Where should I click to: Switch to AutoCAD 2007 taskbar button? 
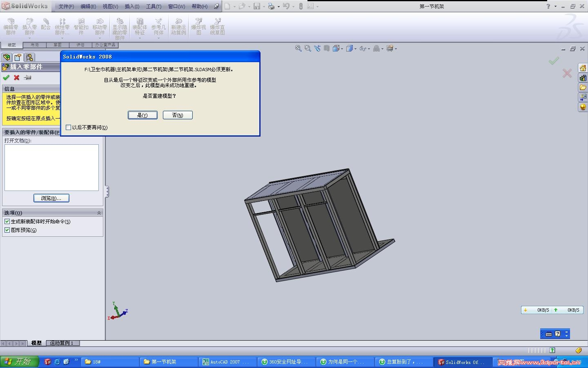tap(228, 362)
